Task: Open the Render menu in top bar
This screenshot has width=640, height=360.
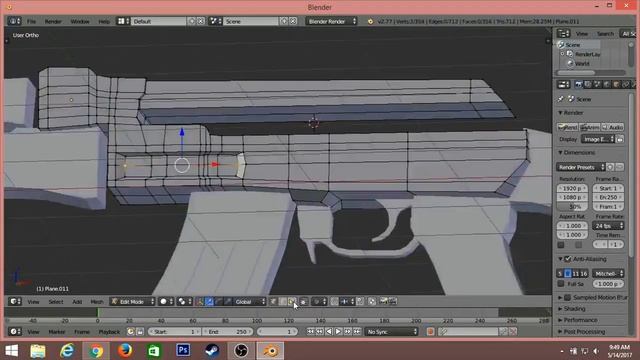Action: point(53,21)
